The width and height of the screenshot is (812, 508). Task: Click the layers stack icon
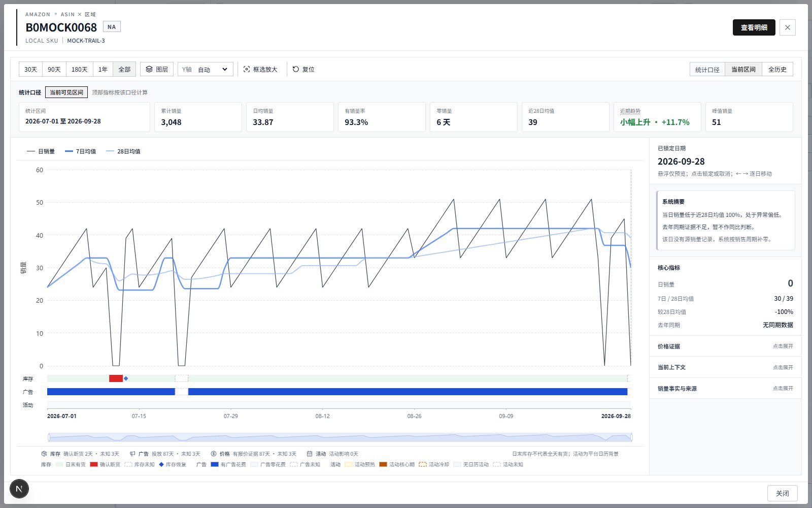coord(149,69)
